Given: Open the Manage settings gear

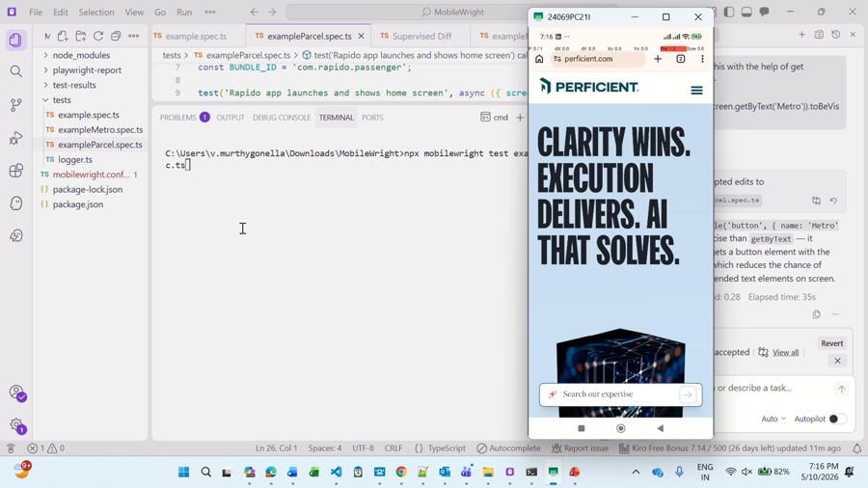Looking at the screenshot, I should point(17,425).
